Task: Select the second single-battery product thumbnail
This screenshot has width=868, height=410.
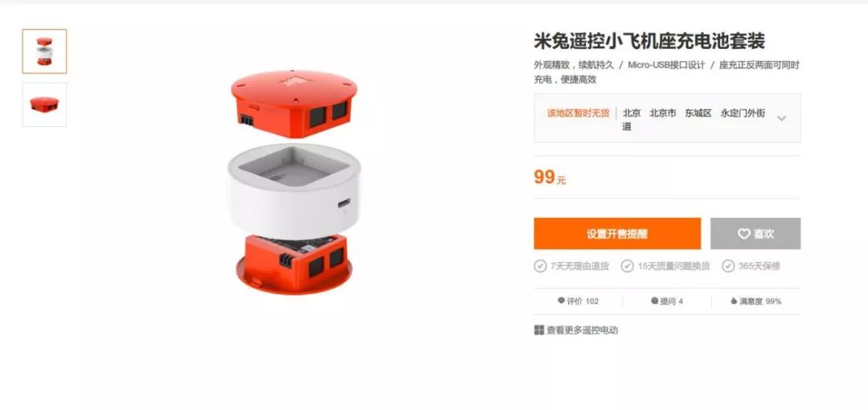Action: 44,105
